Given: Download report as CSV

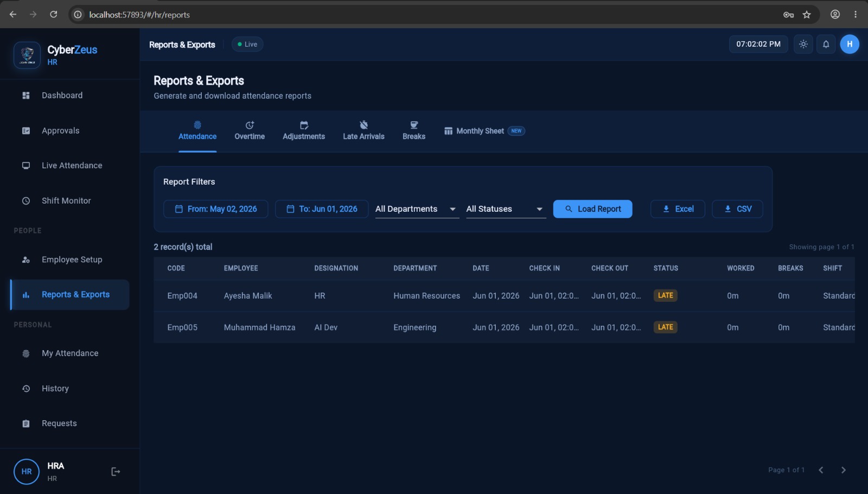Looking at the screenshot, I should pyautogui.click(x=737, y=209).
